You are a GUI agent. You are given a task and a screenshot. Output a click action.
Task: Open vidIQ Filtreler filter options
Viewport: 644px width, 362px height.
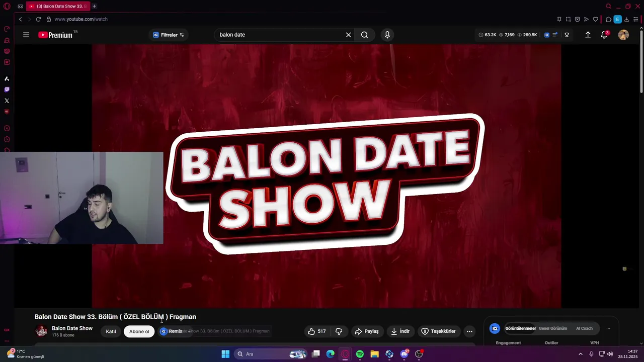(x=169, y=35)
